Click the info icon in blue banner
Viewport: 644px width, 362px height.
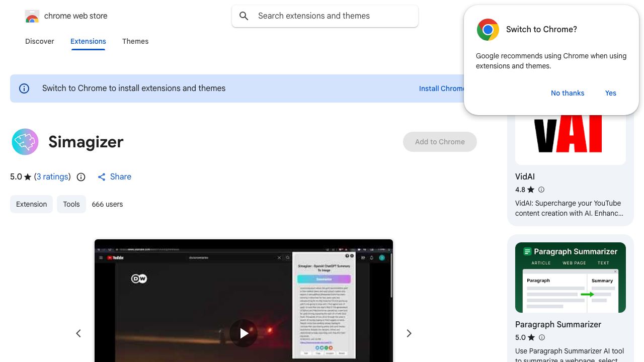[24, 88]
